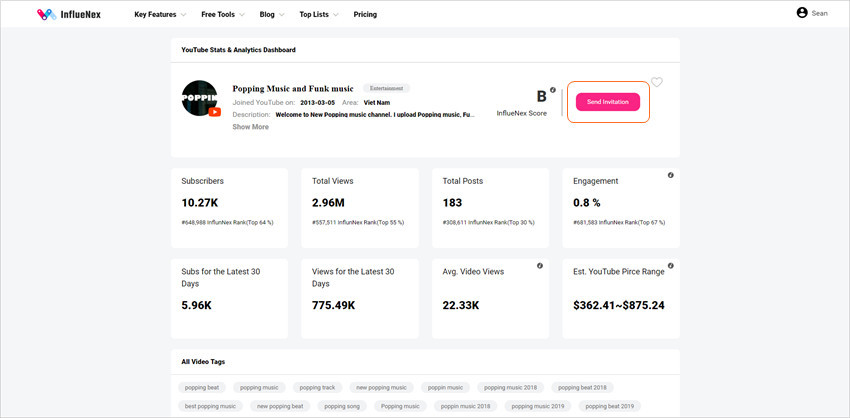This screenshot has width=850, height=418.
Task: Click the 775.49K views for latest 30 days
Action: click(x=333, y=305)
